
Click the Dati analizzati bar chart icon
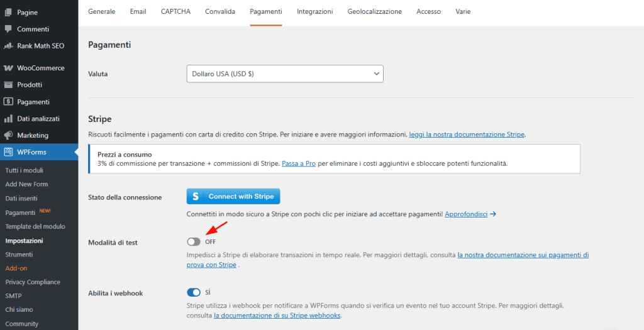(x=8, y=119)
